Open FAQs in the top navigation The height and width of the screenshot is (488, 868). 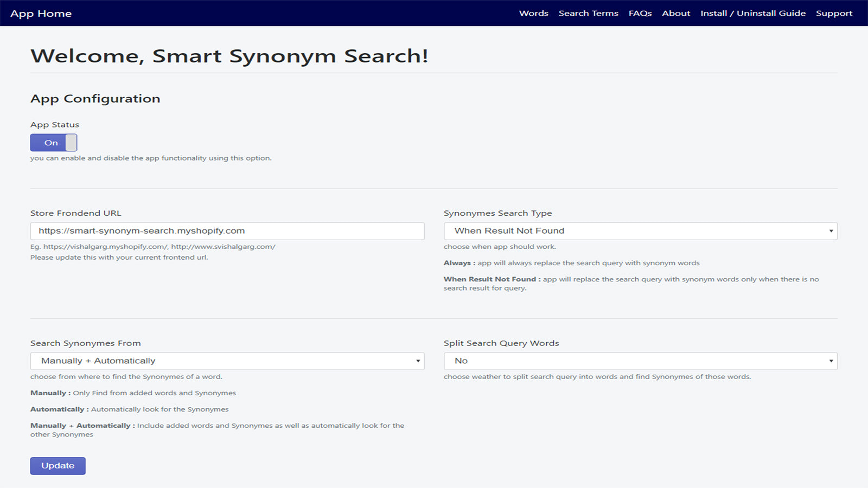[x=640, y=14]
